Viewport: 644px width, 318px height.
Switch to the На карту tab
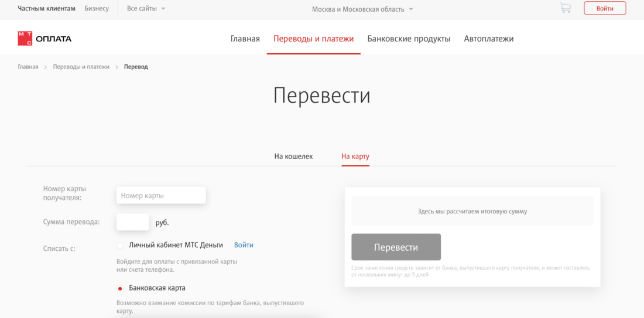[x=355, y=156]
